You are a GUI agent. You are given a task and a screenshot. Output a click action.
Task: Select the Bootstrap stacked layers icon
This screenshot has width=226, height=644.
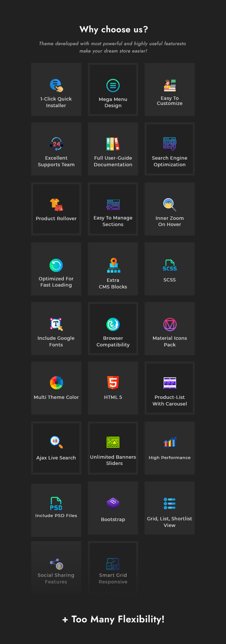(x=113, y=503)
